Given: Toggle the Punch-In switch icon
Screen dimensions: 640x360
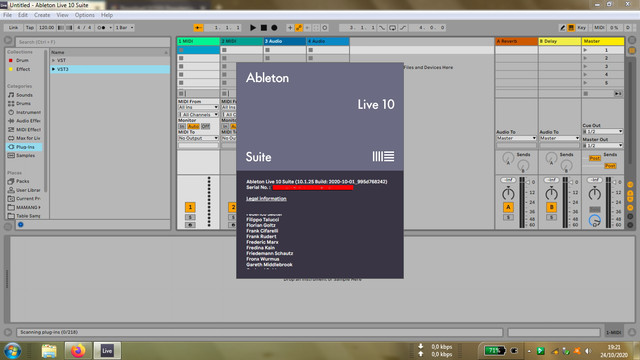Looking at the screenshot, I should [382, 28].
